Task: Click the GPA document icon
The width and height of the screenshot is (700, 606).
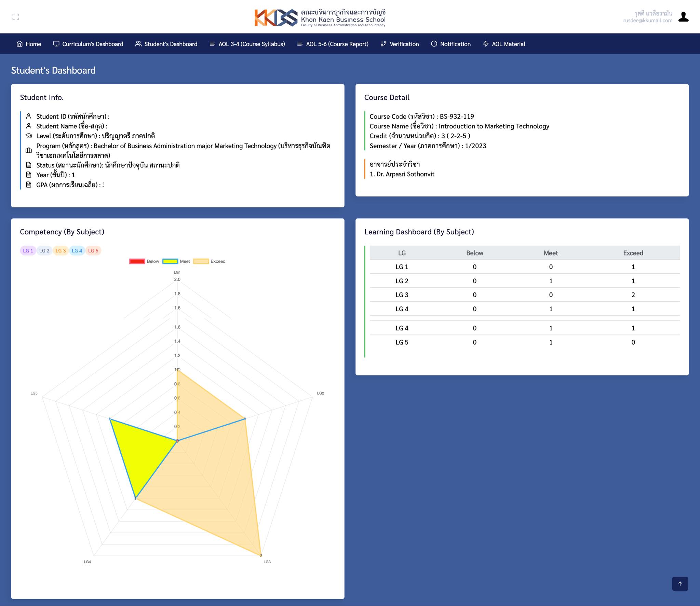Action: pos(29,184)
